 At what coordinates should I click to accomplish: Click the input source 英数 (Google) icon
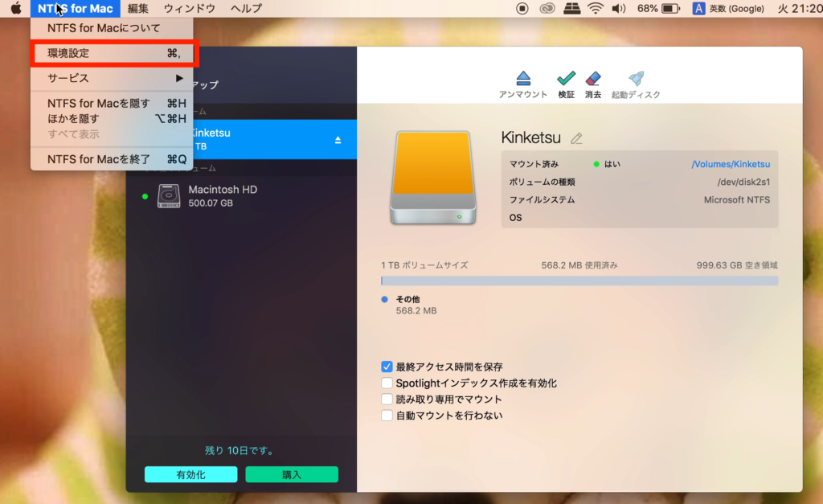[698, 8]
